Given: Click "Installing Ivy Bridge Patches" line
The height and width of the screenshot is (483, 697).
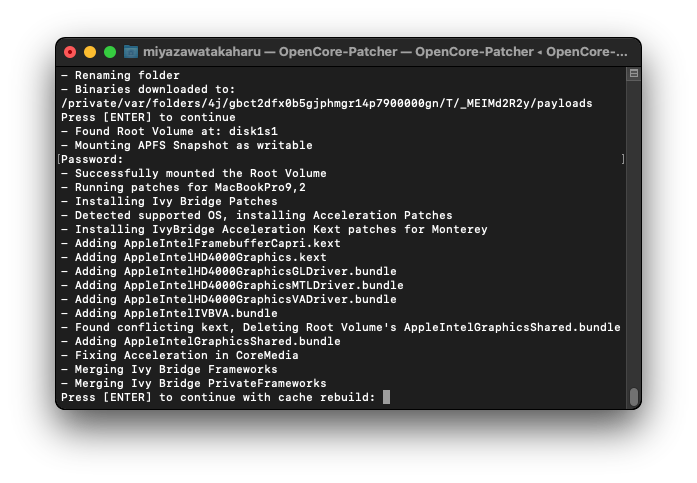Looking at the screenshot, I should 169,201.
